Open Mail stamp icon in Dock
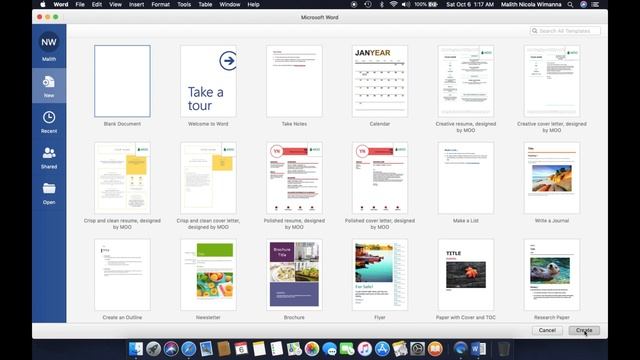This screenshot has height=360, width=640. (x=206, y=349)
